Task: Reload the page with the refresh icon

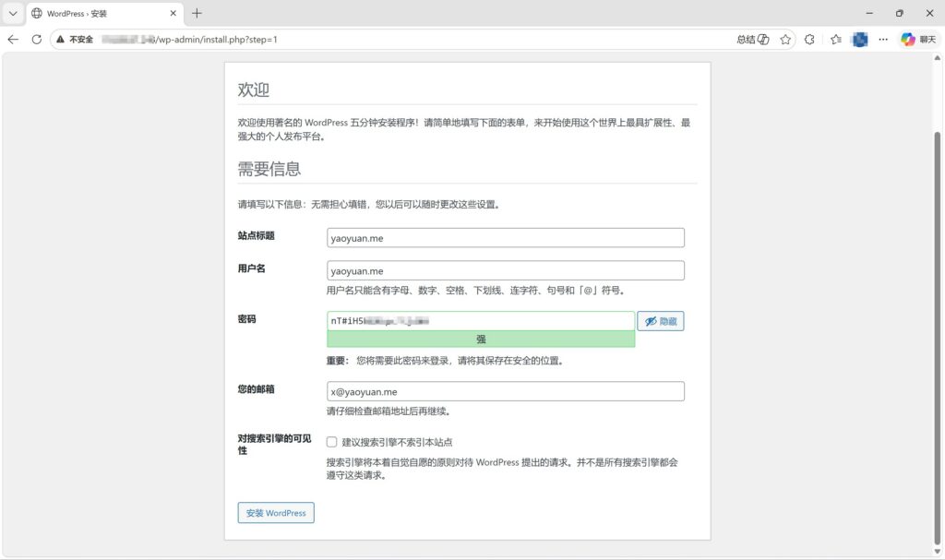Action: 37,40
